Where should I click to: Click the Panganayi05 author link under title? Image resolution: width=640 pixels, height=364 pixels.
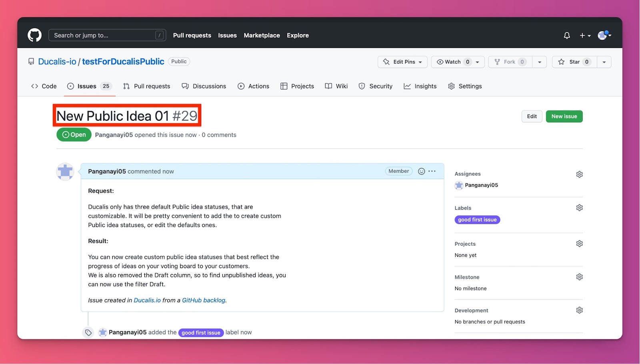click(x=114, y=135)
